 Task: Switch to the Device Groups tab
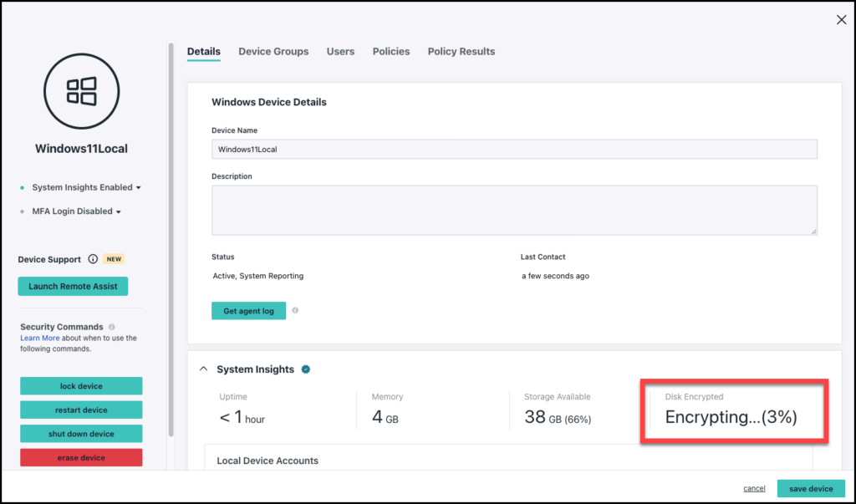[x=273, y=52]
